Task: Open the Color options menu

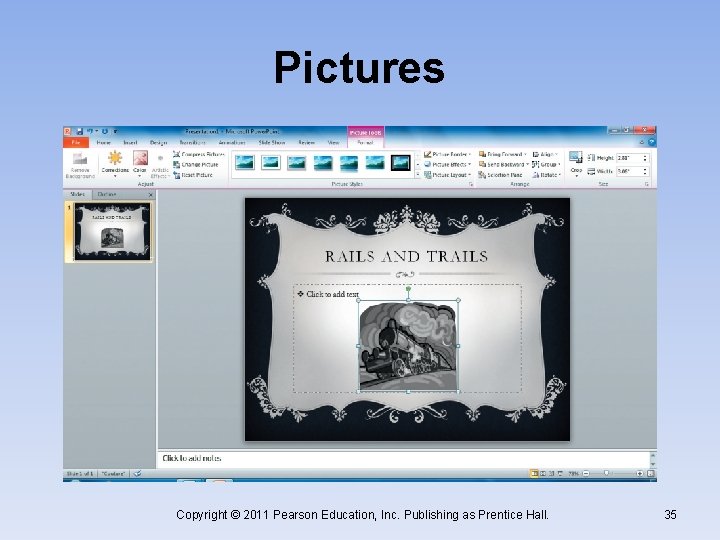Action: click(140, 164)
